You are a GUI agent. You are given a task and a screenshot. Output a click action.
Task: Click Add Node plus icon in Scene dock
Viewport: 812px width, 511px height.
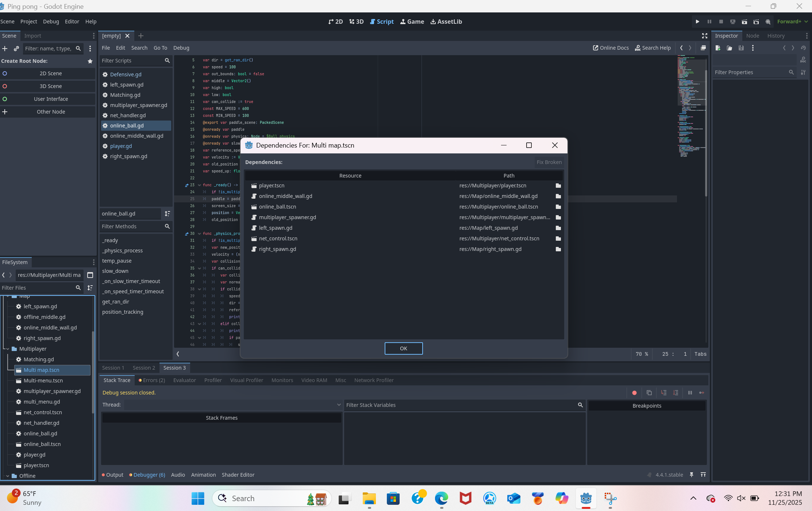(x=5, y=48)
